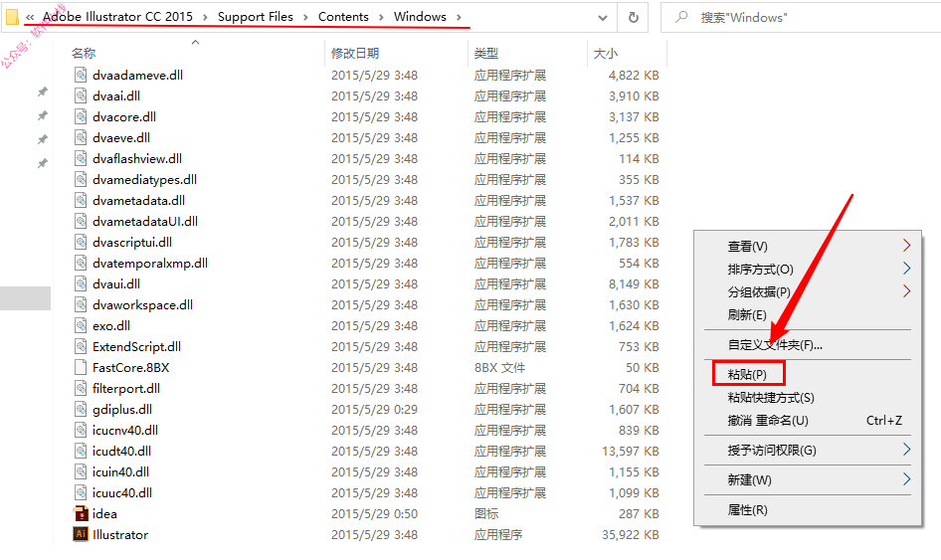Click the dvametadataUI.dll file icon
Image resolution: width=941 pixels, height=560 pixels.
[x=81, y=222]
